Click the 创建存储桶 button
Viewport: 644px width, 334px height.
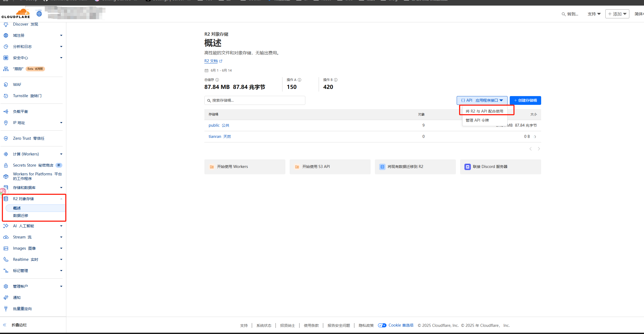click(525, 100)
